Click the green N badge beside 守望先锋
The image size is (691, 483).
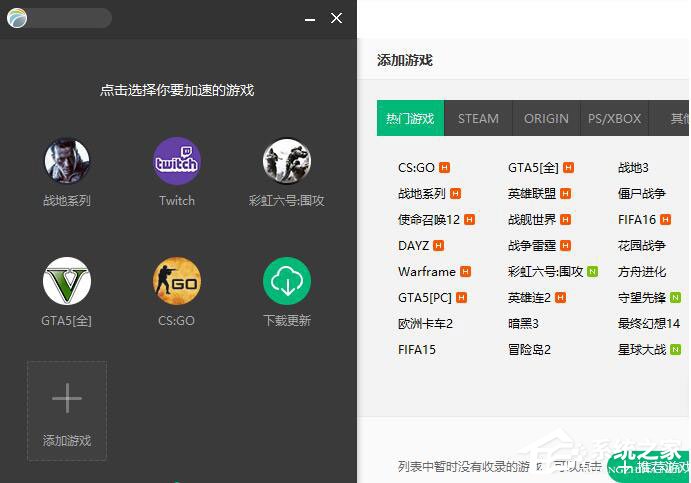[675, 297]
